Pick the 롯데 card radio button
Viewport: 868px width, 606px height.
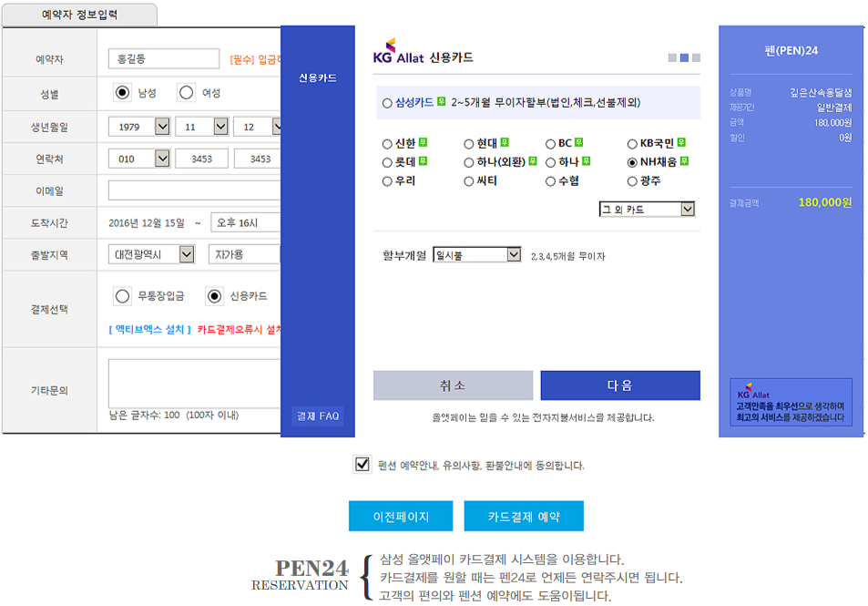[x=387, y=163]
